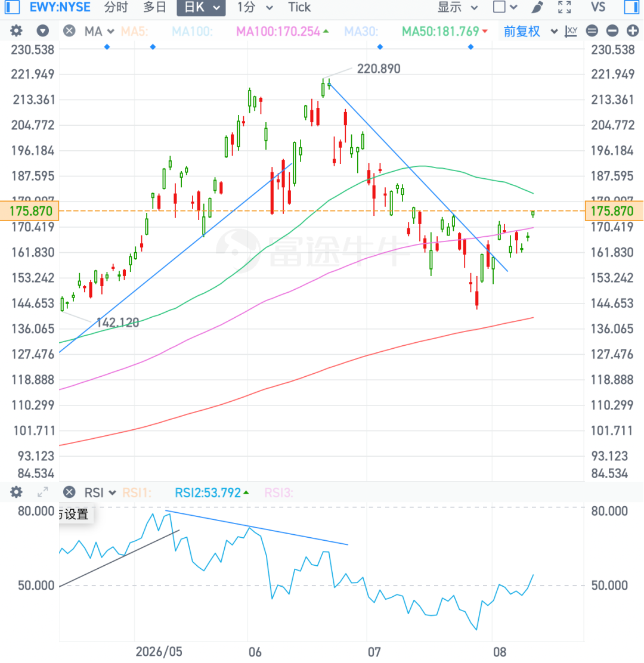Open the VS comparison button
The height and width of the screenshot is (663, 644).
tap(598, 7)
